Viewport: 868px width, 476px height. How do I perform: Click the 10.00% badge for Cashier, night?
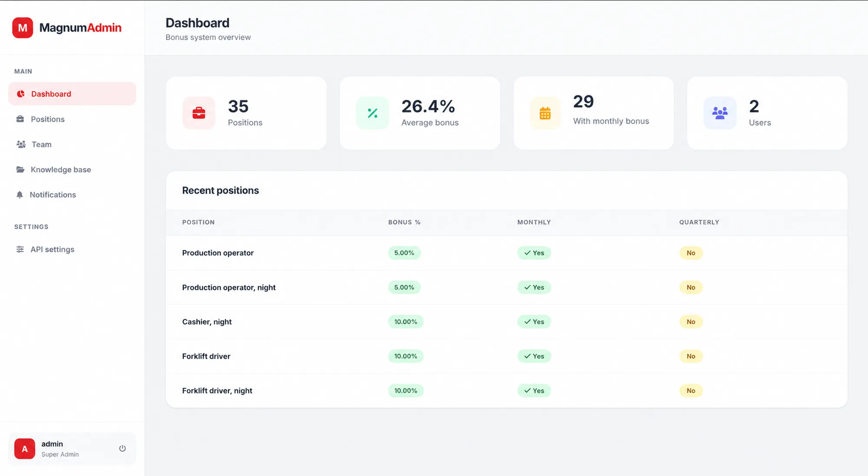(x=405, y=322)
